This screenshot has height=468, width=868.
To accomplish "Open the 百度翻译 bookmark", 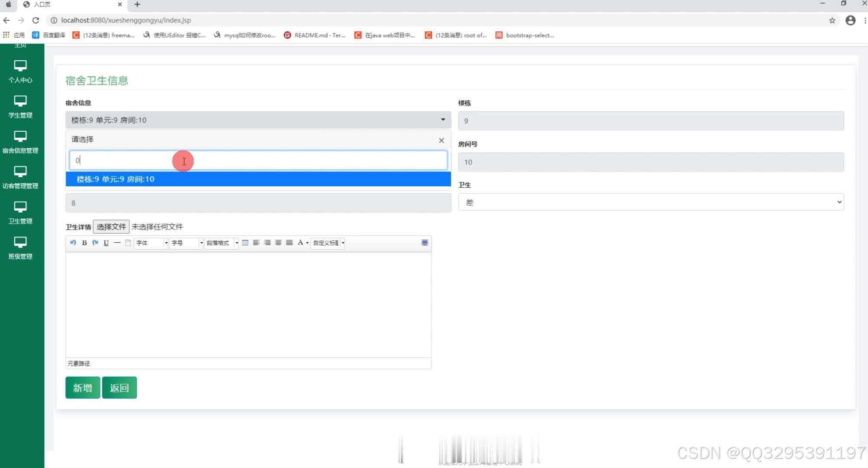I will (x=49, y=35).
